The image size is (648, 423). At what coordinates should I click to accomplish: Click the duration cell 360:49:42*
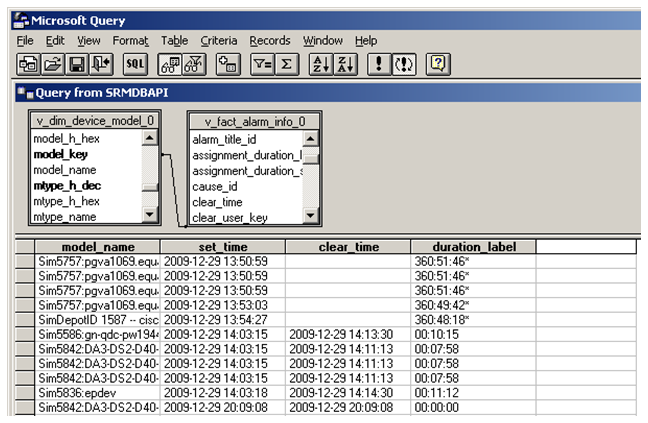pyautogui.click(x=474, y=305)
